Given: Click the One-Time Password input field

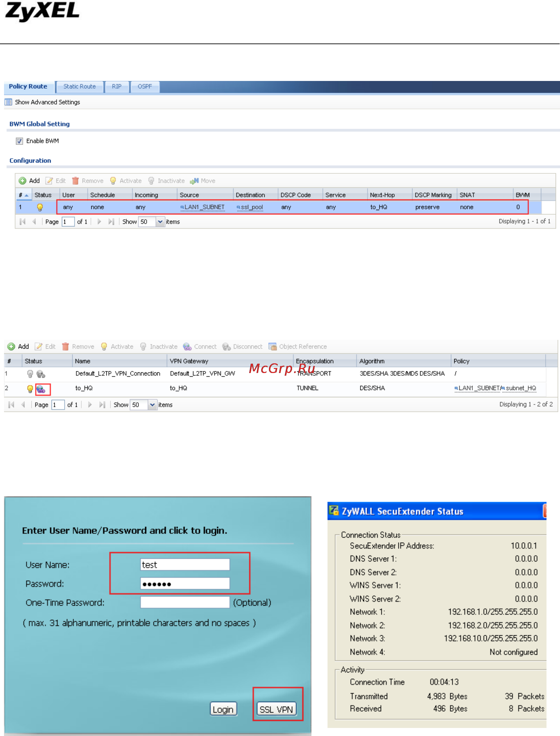Looking at the screenshot, I should [x=185, y=603].
